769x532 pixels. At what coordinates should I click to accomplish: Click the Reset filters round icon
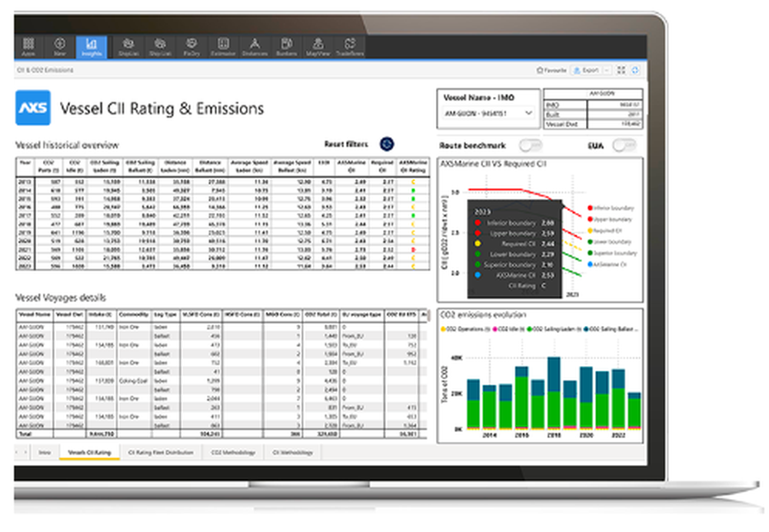coord(387,145)
